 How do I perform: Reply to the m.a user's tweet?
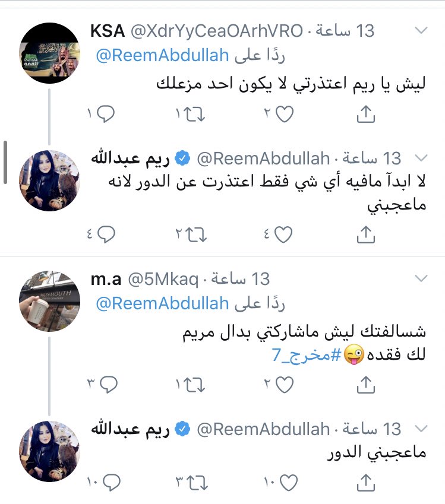pos(103,385)
